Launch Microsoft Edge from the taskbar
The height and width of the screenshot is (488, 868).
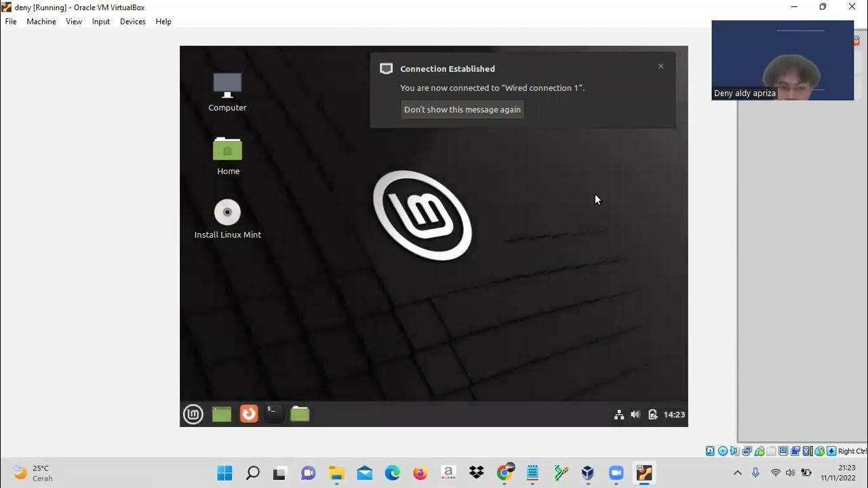click(393, 472)
